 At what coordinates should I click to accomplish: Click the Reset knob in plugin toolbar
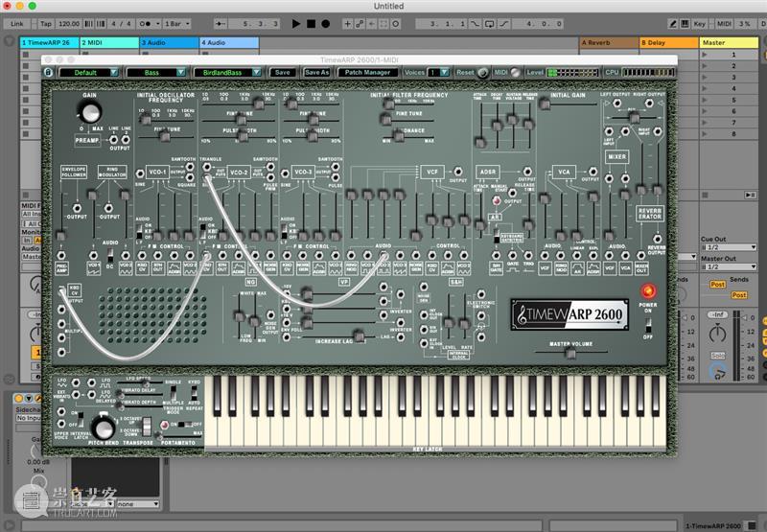coord(483,72)
